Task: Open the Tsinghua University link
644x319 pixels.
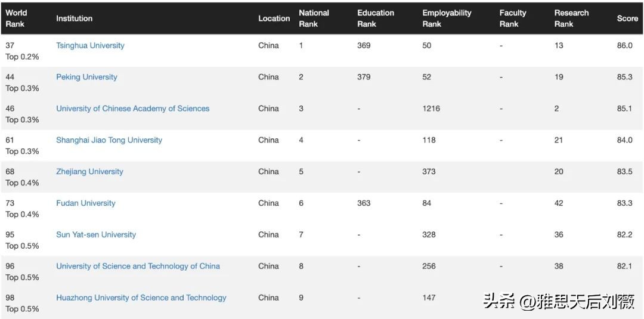Action: tap(90, 45)
